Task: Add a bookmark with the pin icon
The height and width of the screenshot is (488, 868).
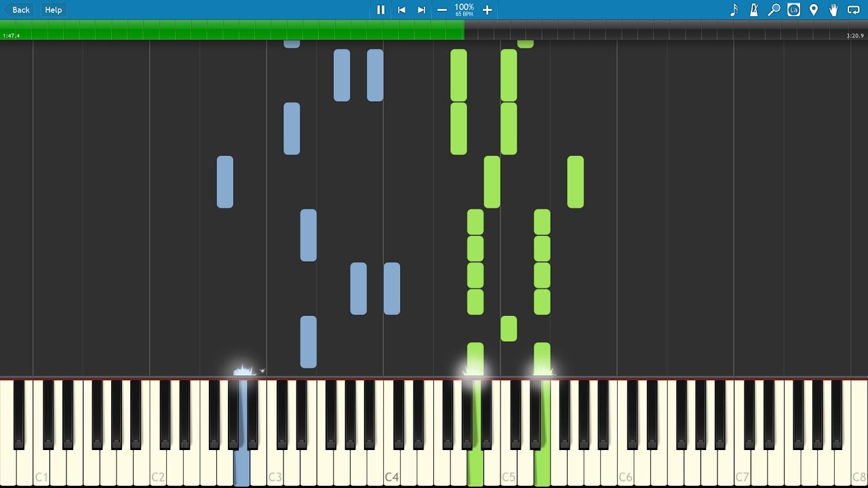Action: coord(814,9)
